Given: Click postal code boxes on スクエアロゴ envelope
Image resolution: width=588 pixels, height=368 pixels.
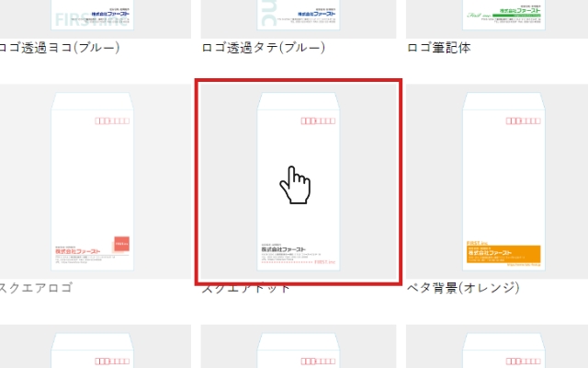Looking at the screenshot, I should (x=111, y=120).
